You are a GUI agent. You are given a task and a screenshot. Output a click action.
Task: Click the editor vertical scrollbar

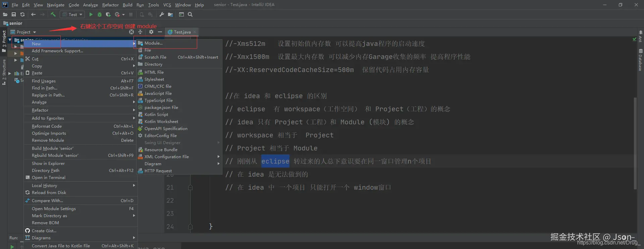pyautogui.click(x=635, y=143)
